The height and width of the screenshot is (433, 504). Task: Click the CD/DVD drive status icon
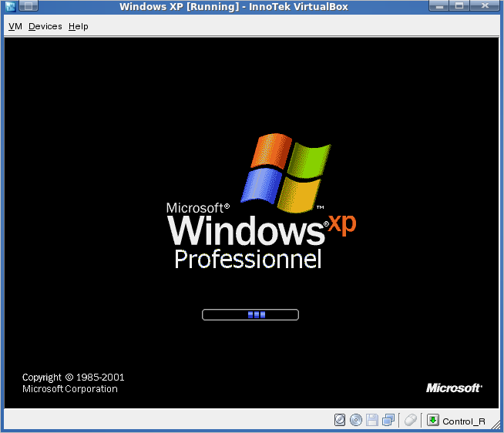(x=356, y=420)
